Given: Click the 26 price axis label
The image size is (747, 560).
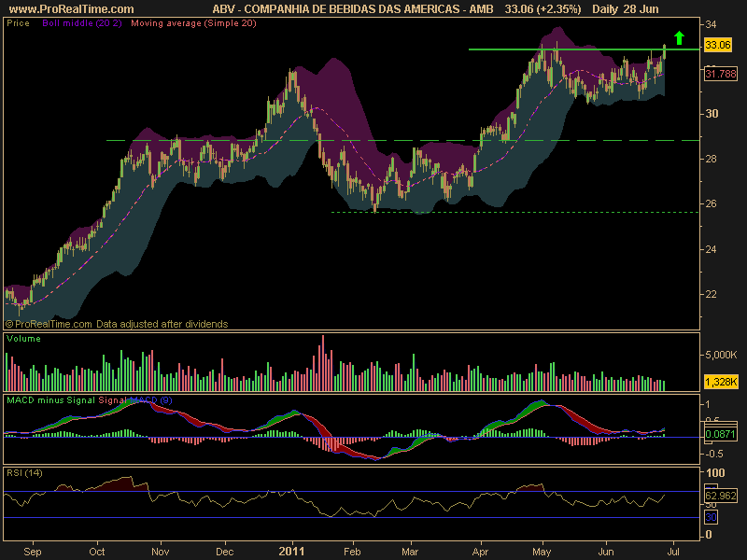Looking at the screenshot, I should pyautogui.click(x=711, y=203).
